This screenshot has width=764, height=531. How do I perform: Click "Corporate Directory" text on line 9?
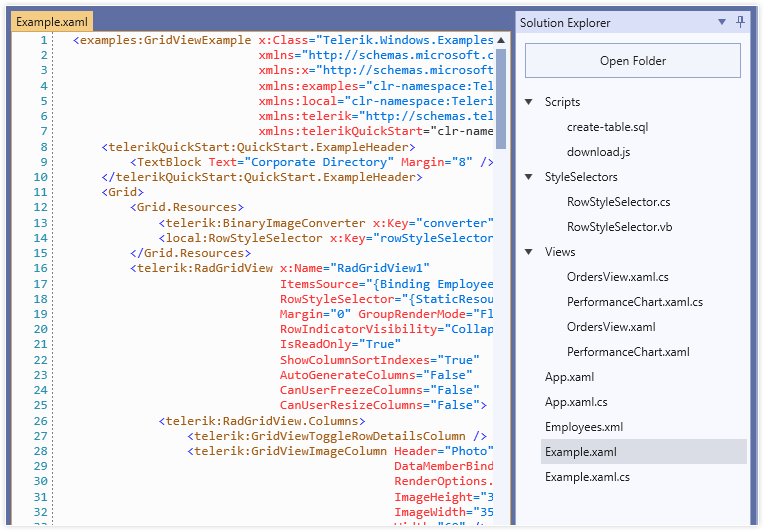point(319,162)
